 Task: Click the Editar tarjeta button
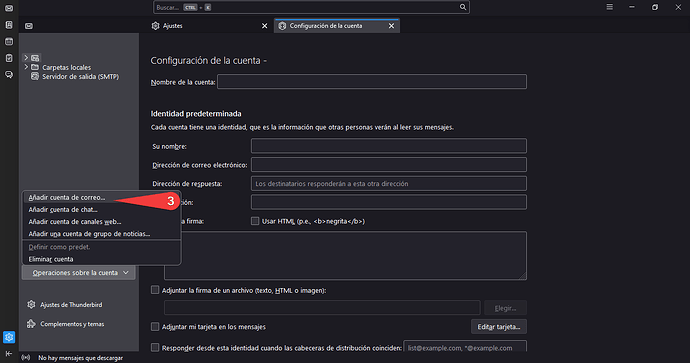coord(499,326)
